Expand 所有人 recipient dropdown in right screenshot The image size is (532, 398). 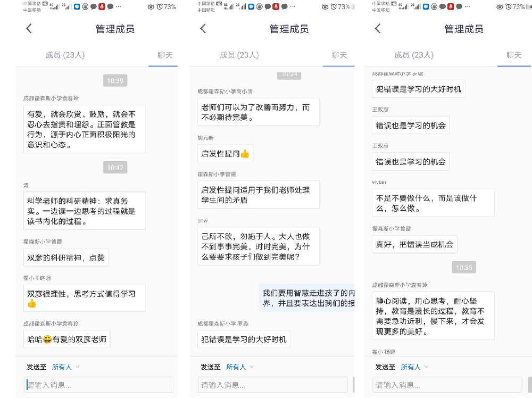(x=414, y=367)
